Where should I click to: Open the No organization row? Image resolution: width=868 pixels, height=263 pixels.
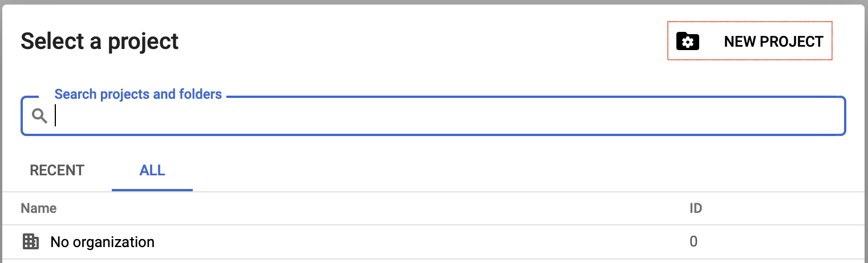coord(342,242)
